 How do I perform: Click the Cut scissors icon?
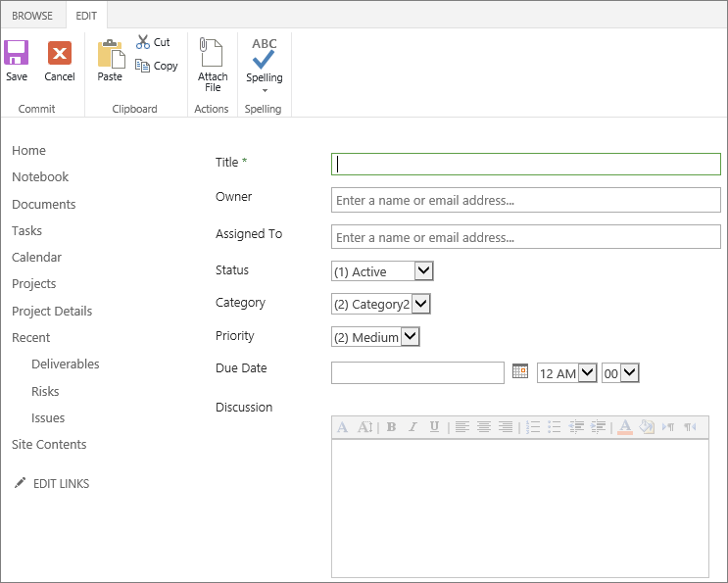[142, 42]
